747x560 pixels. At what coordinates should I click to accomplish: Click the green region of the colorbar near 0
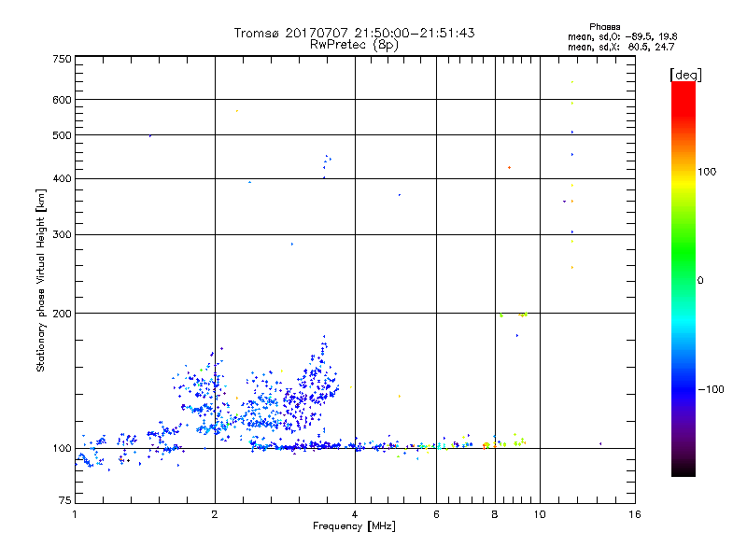click(x=684, y=267)
